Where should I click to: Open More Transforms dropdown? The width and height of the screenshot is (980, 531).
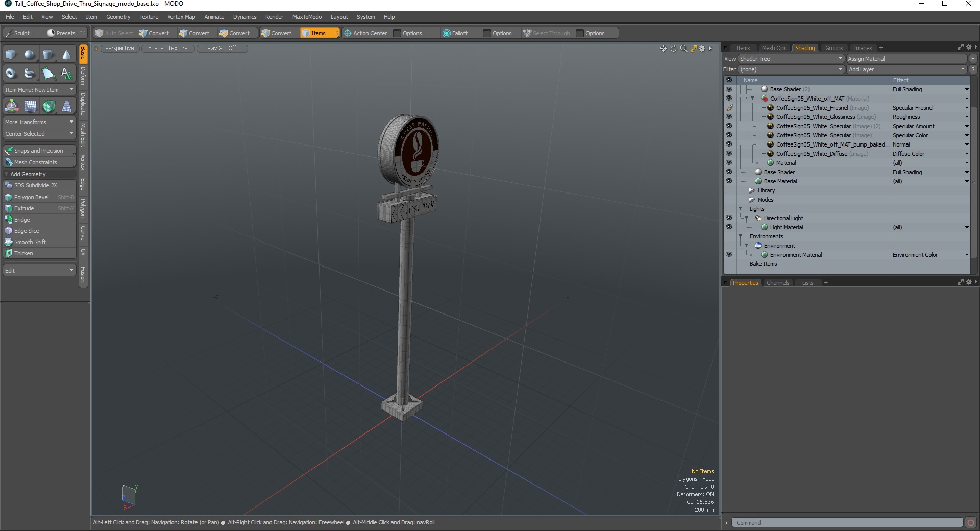(39, 122)
